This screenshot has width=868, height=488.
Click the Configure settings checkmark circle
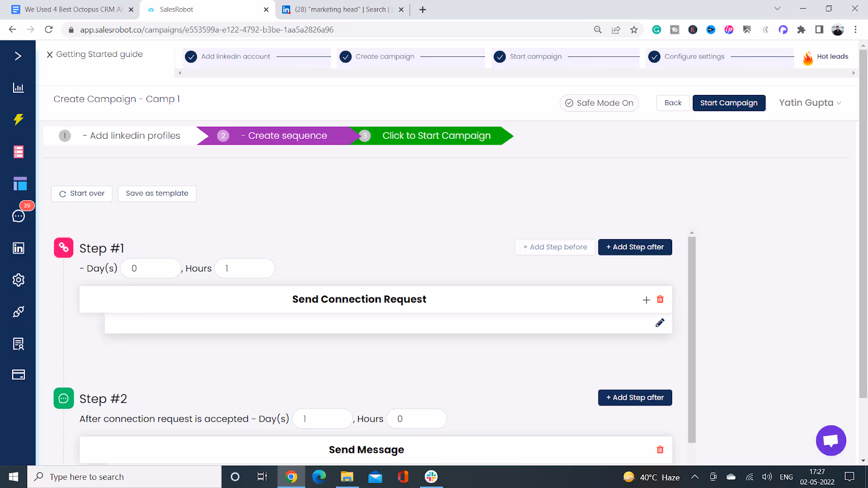[x=654, y=56]
